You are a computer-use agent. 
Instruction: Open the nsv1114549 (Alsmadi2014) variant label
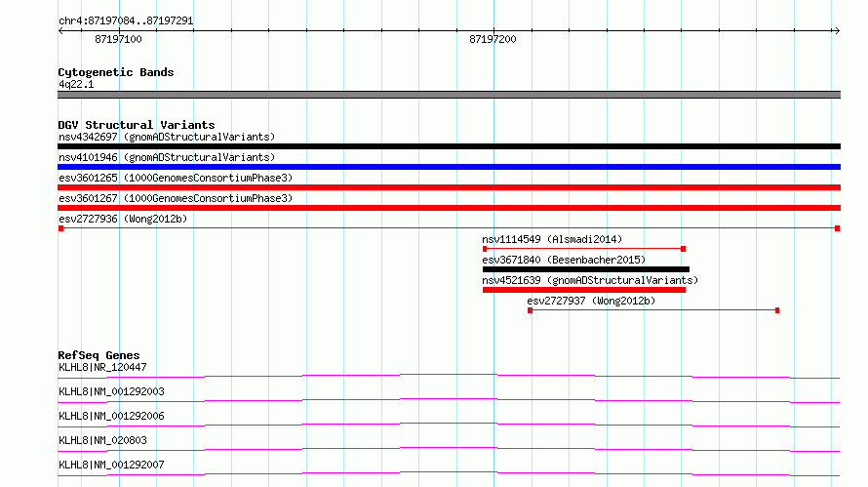pyautogui.click(x=552, y=239)
